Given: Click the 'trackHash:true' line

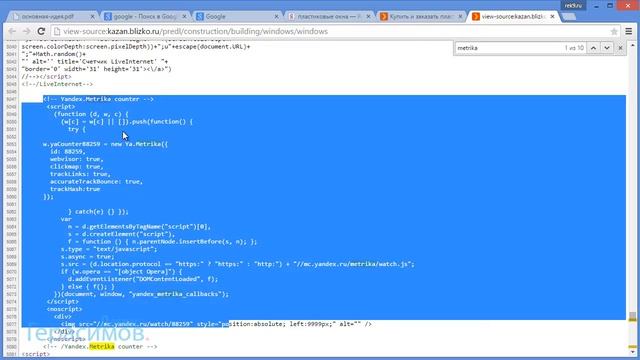Looking at the screenshot, I should [75, 189].
